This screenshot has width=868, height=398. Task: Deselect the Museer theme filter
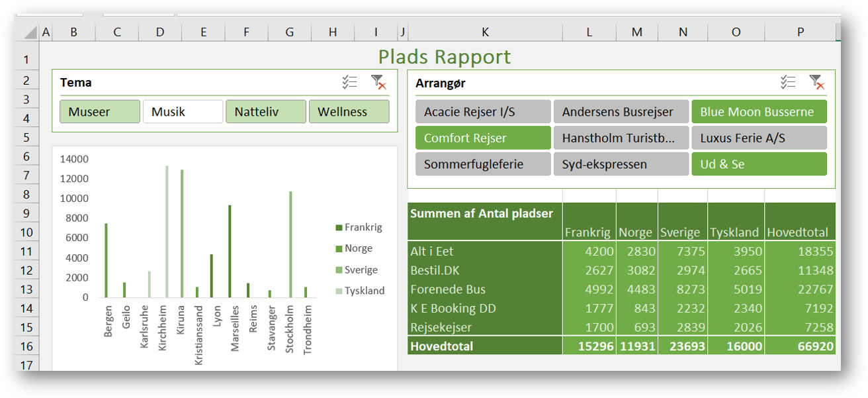[x=100, y=112]
